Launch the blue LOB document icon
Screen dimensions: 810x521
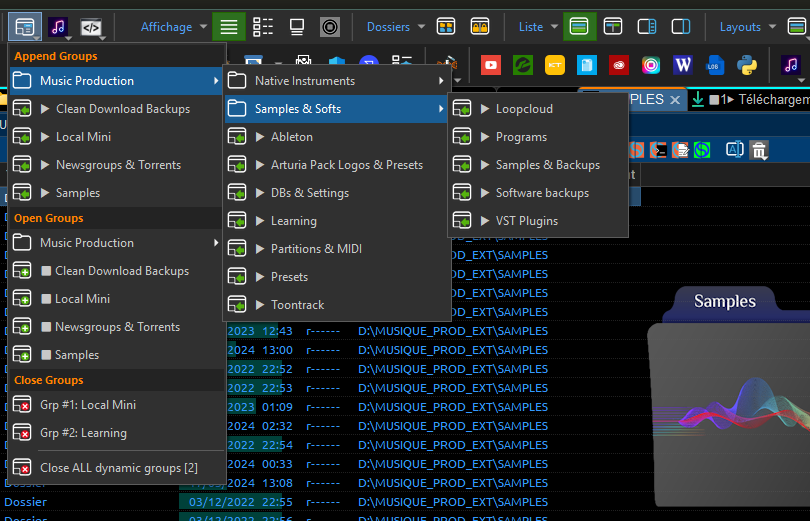(x=715, y=65)
